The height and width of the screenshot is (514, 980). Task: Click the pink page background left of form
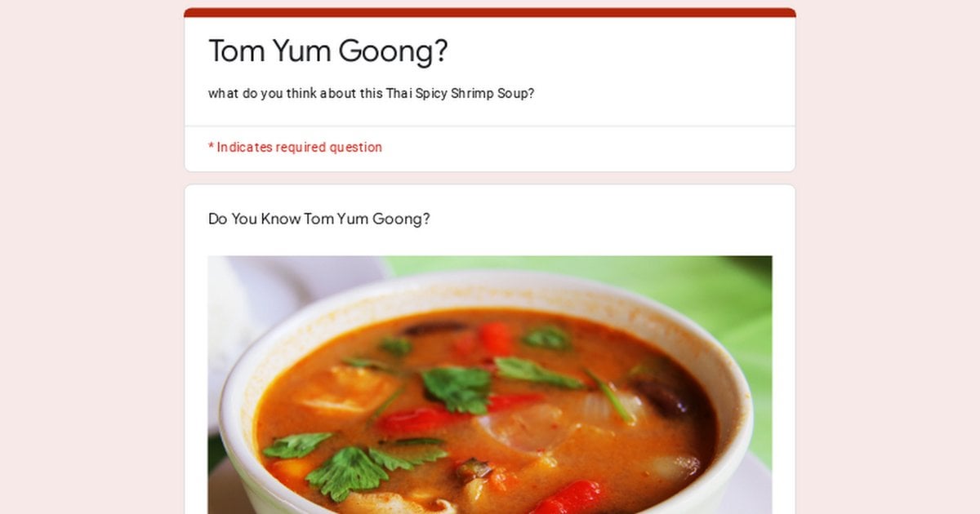91,257
